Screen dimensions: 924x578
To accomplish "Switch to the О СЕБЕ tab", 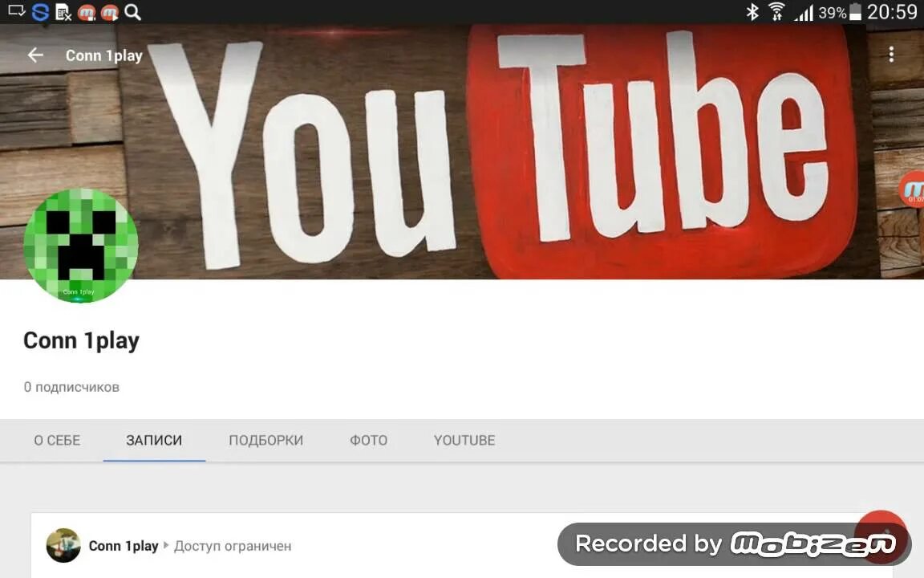I will point(57,441).
